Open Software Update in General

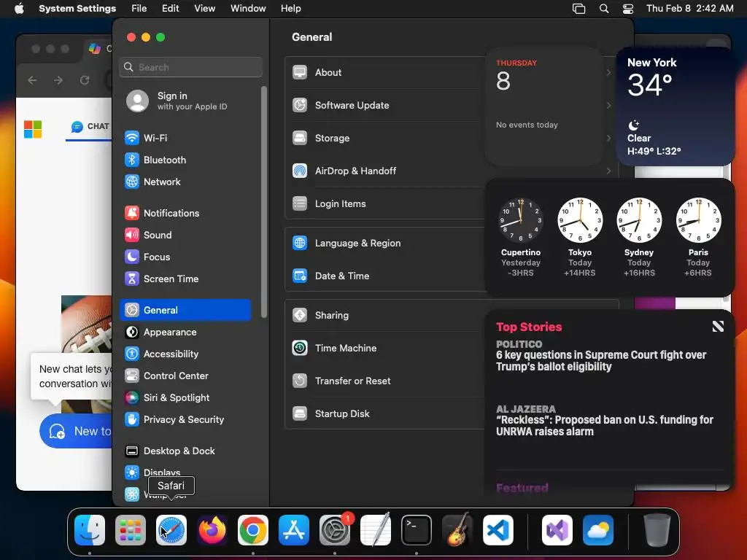click(385, 106)
